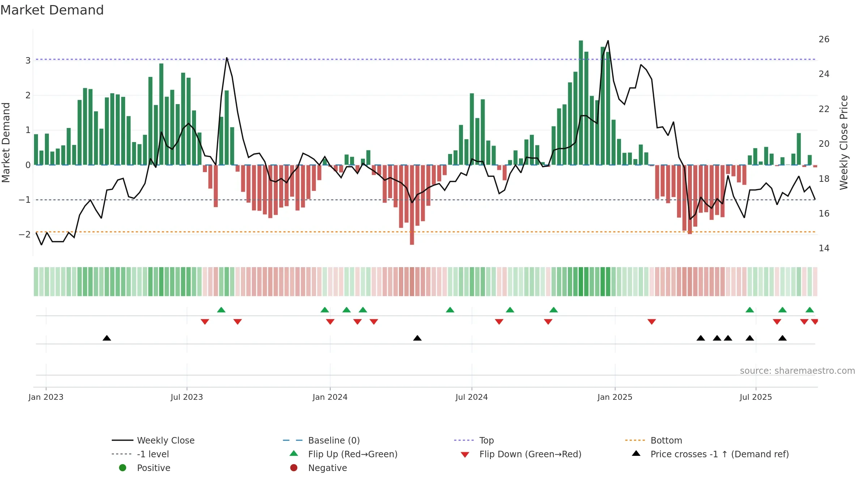Click the 3 demand axis tick
Image resolution: width=868 pixels, height=488 pixels.
(x=28, y=61)
